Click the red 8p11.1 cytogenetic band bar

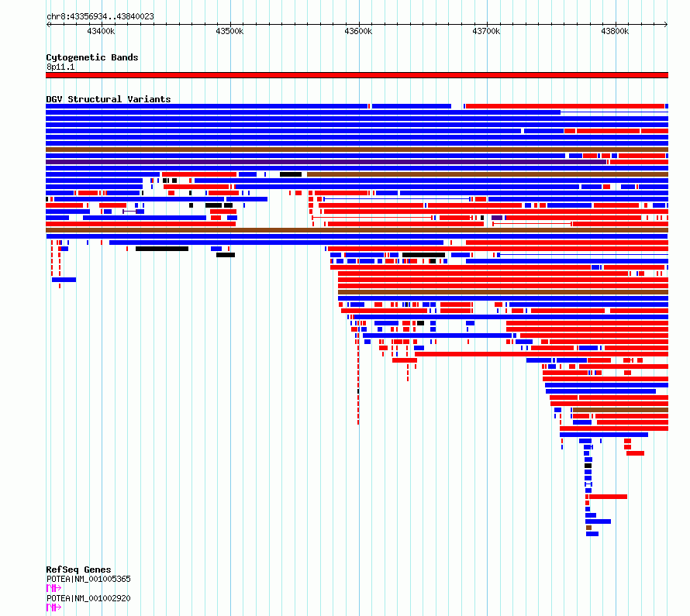[357, 75]
